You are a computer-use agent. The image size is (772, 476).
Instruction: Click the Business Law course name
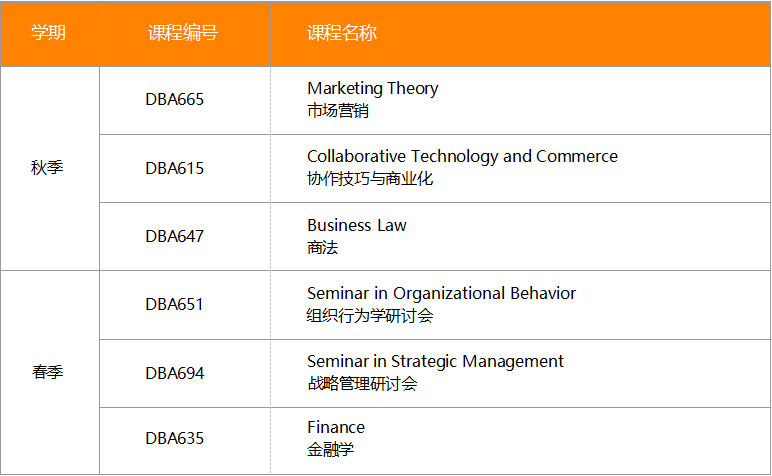click(356, 225)
